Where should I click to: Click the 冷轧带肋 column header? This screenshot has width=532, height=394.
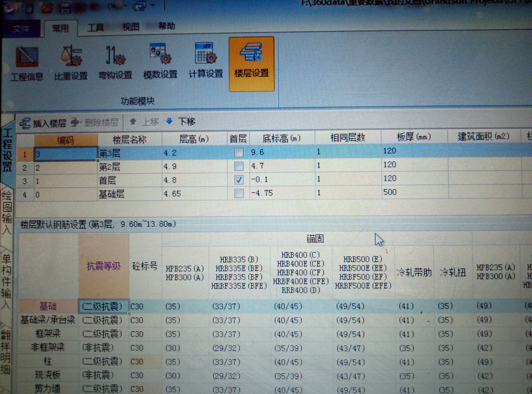[414, 272]
